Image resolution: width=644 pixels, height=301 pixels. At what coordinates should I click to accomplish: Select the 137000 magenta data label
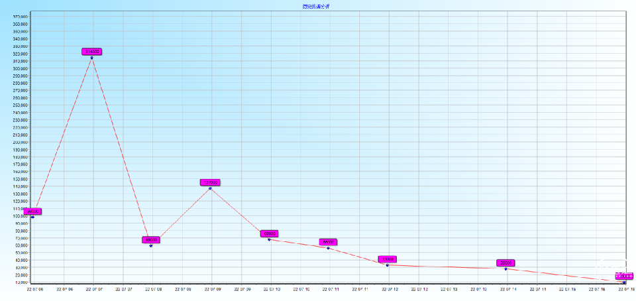tap(210, 182)
